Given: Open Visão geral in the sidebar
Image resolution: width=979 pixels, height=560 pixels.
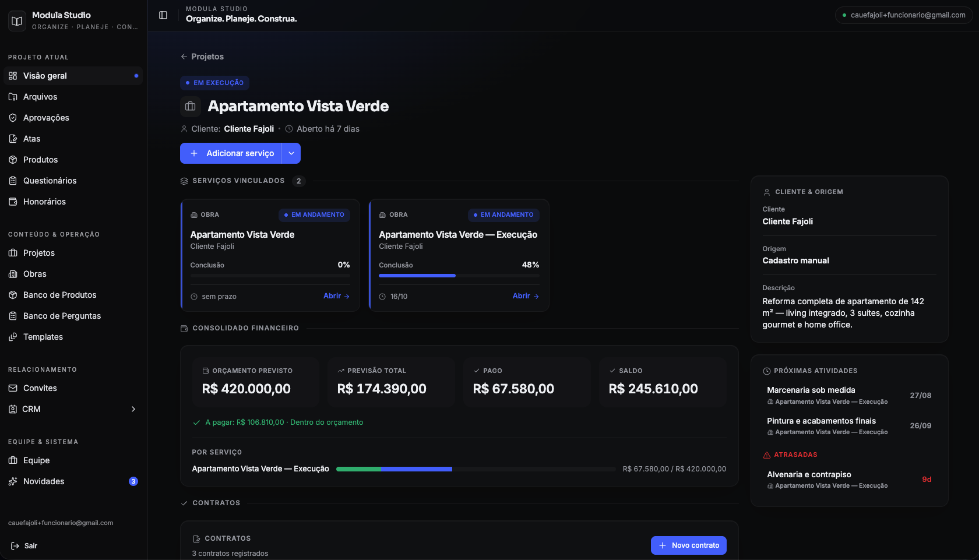Looking at the screenshot, I should pyautogui.click(x=73, y=76).
